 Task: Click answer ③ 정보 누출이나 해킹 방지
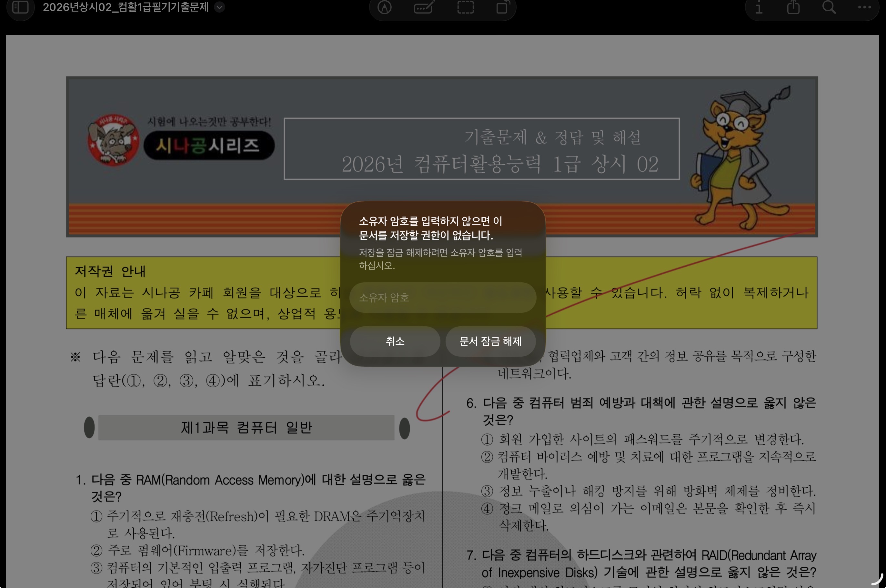649,491
